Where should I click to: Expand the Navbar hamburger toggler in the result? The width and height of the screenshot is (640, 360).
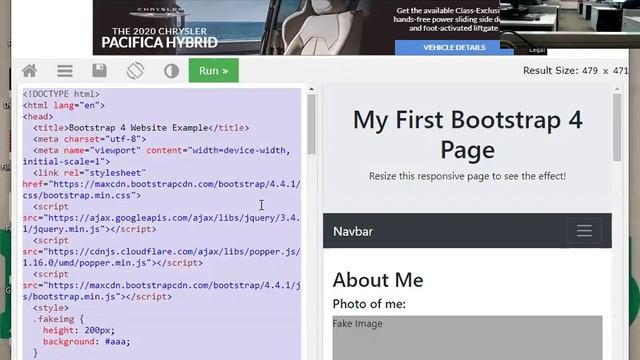click(584, 231)
